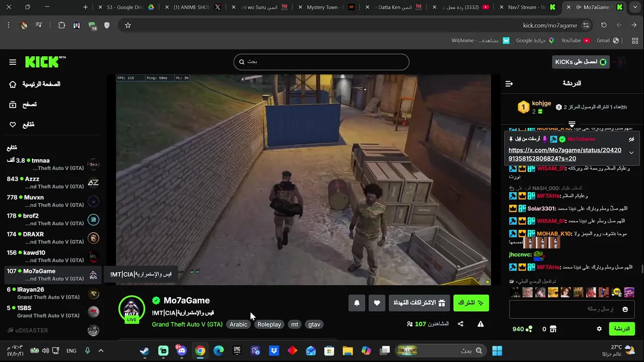Click the browser address bar URL

[550, 25]
